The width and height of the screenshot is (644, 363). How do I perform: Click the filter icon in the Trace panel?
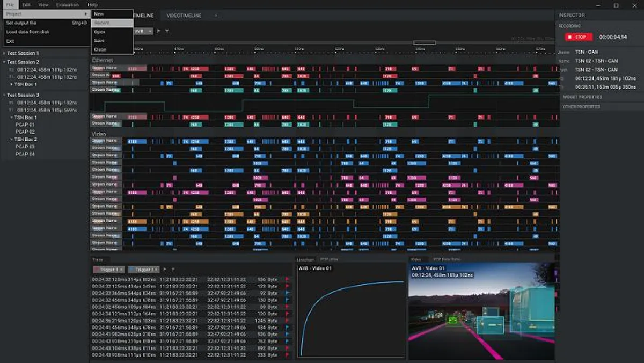(174, 270)
